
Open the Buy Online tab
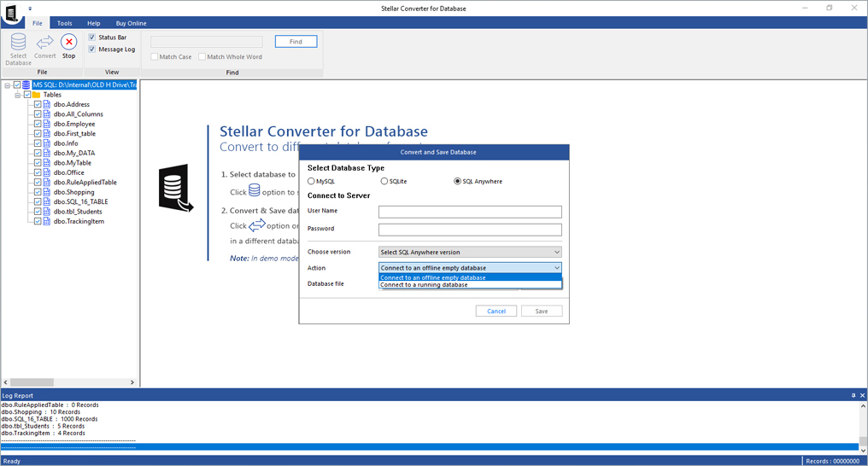tap(130, 23)
